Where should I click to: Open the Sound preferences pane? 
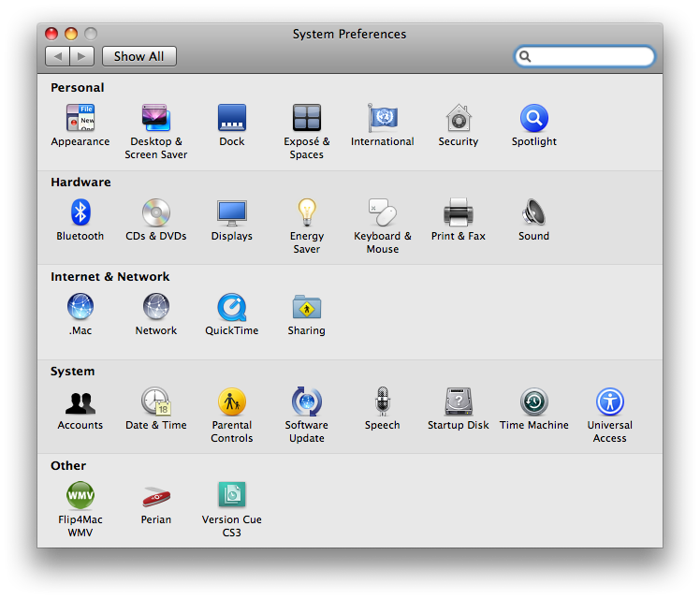533,213
